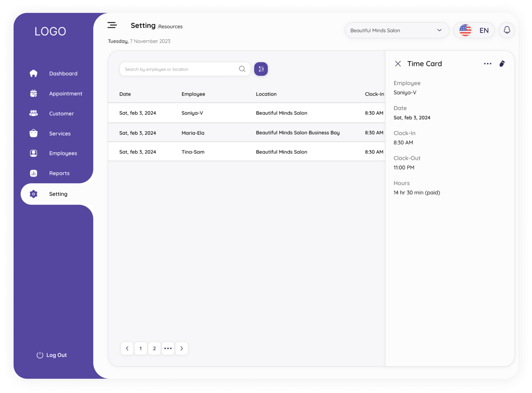Edit Time Card with pencil icon
The height and width of the screenshot is (393, 532).
click(x=502, y=64)
